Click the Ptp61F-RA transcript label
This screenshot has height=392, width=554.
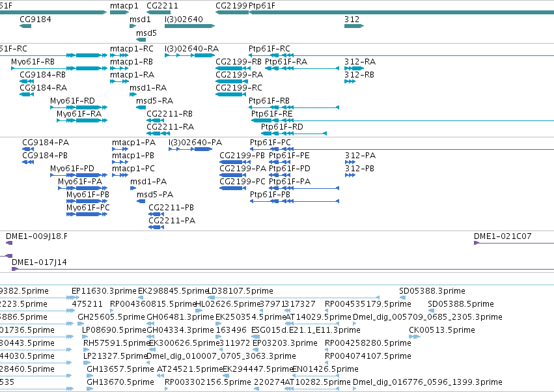tap(286, 61)
